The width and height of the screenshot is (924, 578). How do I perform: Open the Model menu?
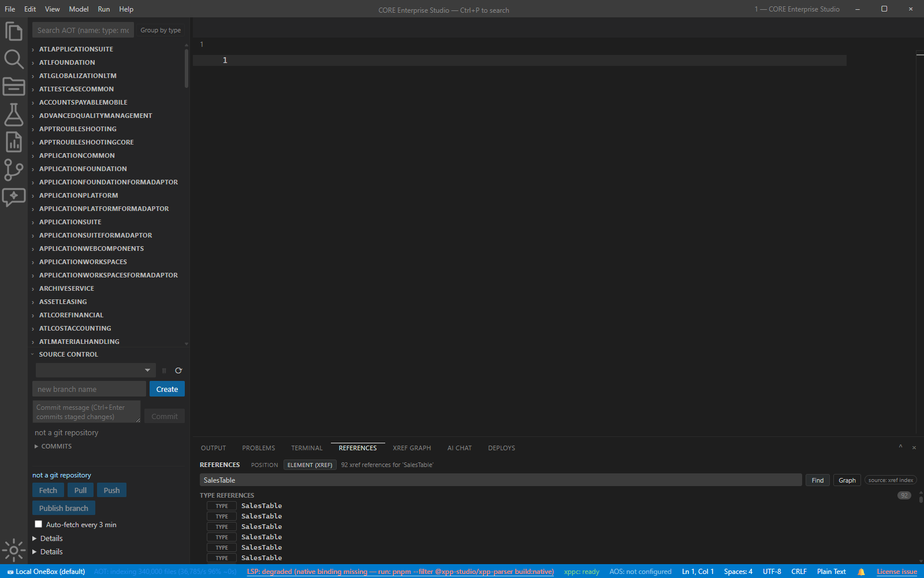tap(79, 9)
